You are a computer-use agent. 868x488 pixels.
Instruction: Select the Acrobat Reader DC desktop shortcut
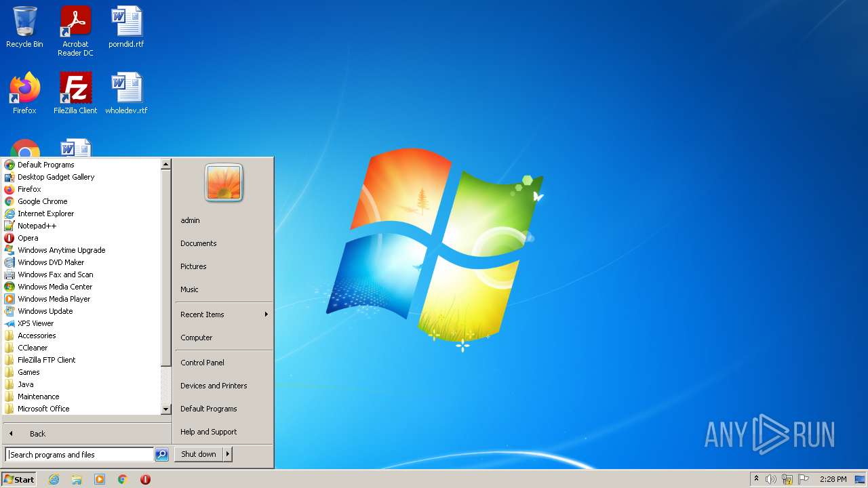pyautogui.click(x=75, y=31)
